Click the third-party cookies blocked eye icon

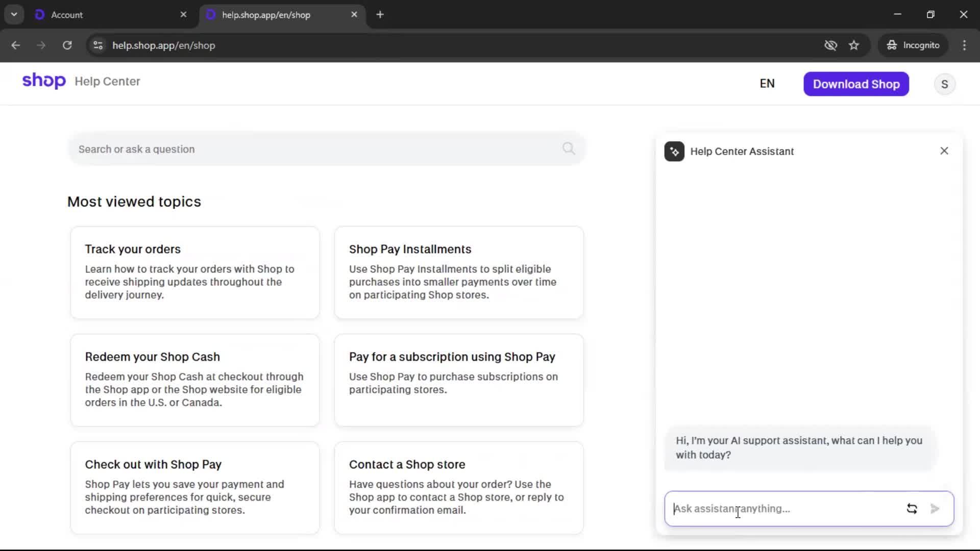click(830, 45)
